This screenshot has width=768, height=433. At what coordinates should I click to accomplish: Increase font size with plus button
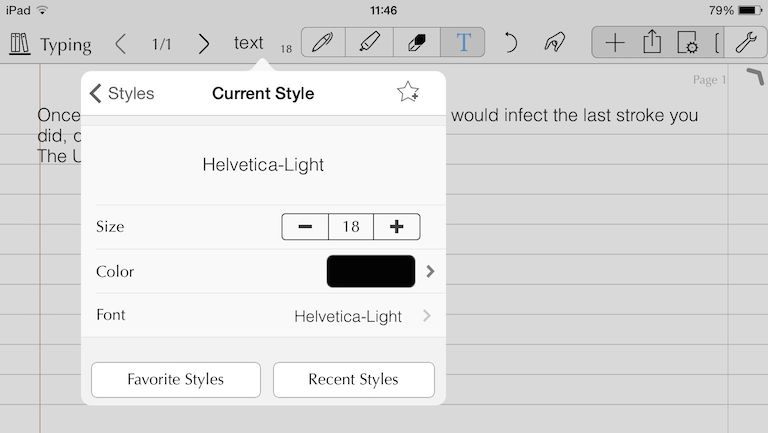point(397,227)
